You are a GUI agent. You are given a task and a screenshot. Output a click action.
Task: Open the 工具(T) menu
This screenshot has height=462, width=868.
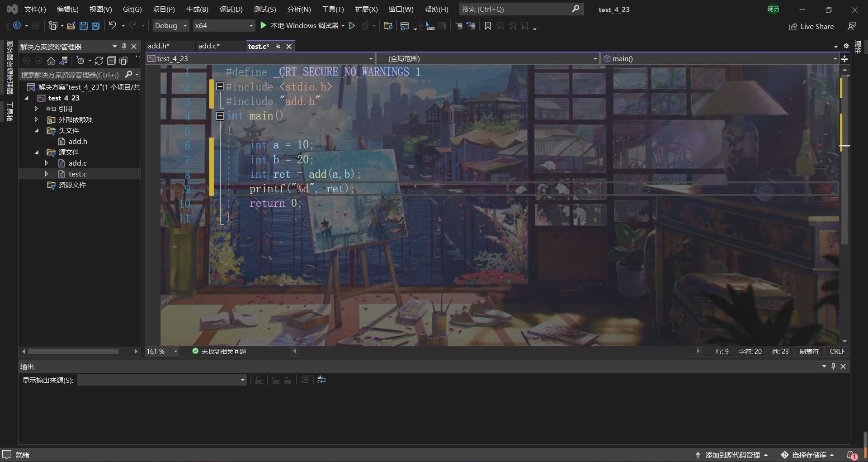coord(333,10)
